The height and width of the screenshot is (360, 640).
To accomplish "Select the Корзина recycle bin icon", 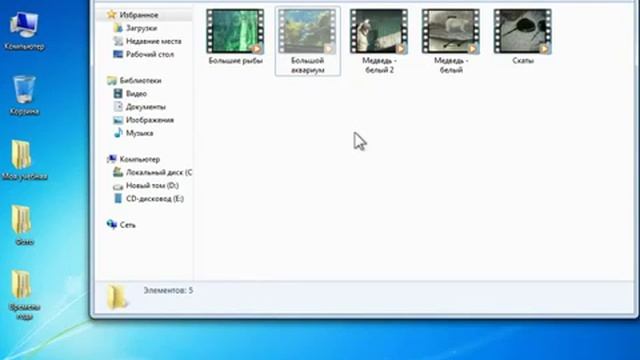I will (24, 96).
